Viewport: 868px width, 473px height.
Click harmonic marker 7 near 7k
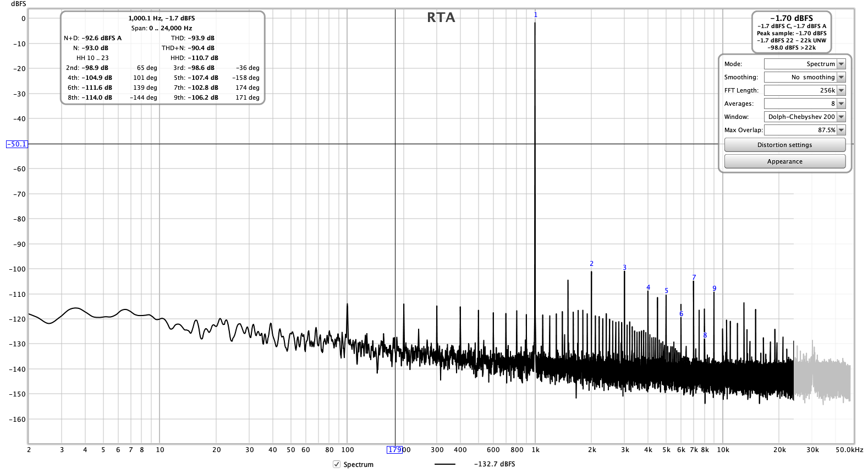[694, 278]
